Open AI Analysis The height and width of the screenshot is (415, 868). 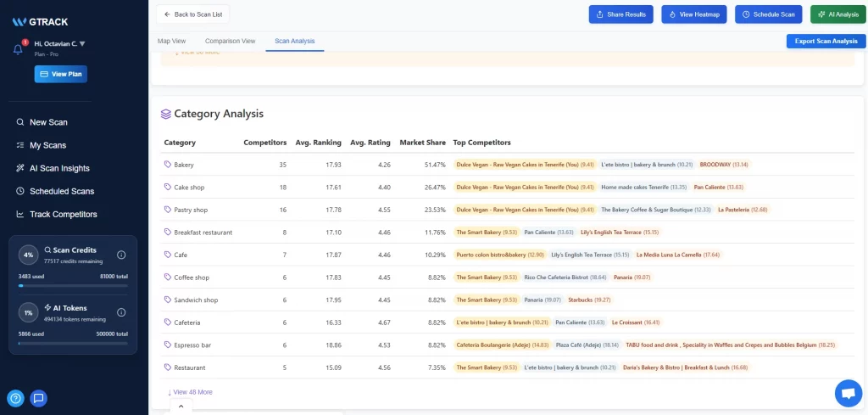click(837, 14)
